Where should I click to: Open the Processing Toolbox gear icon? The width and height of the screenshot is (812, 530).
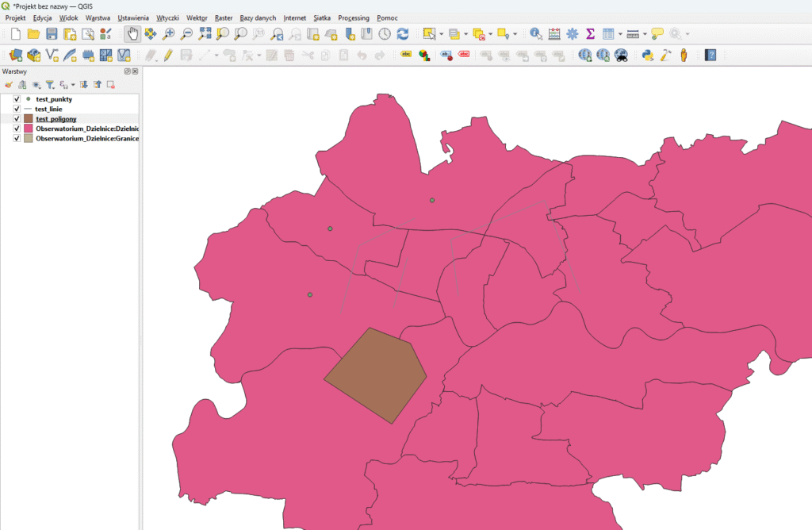[x=572, y=34]
